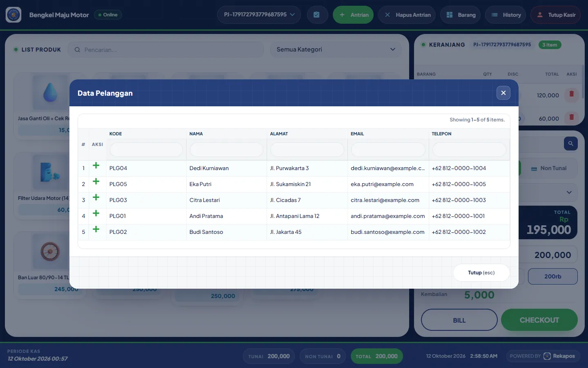588x368 pixels.
Task: Click Tutup Kasir button
Action: 556,15
